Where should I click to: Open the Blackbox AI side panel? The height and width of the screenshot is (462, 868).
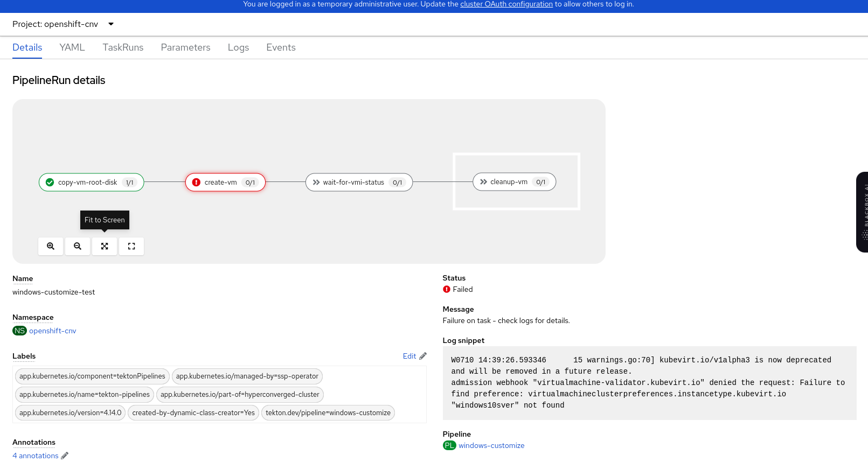pos(862,212)
